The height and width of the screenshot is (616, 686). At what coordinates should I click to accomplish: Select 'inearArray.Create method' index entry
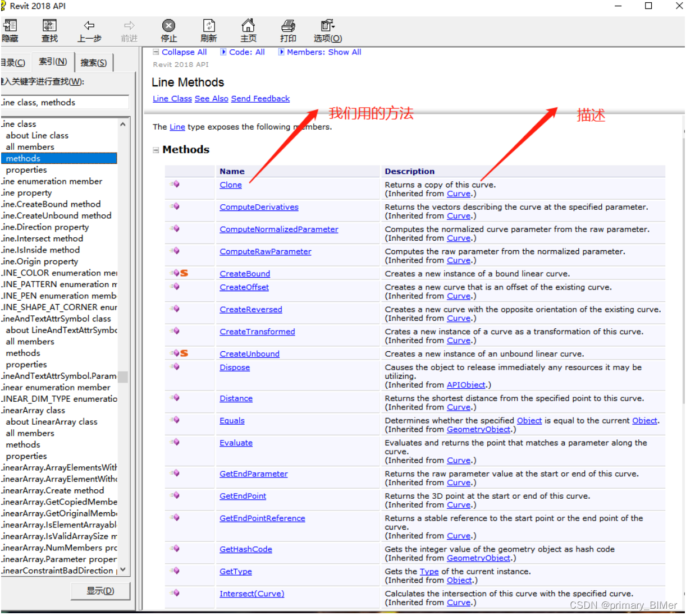(x=53, y=491)
